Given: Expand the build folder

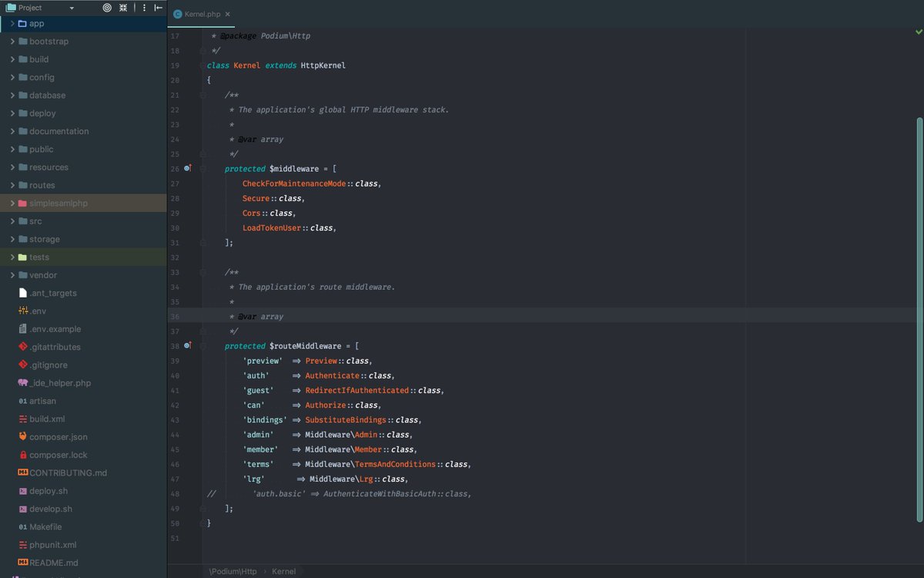Looking at the screenshot, I should [13, 59].
